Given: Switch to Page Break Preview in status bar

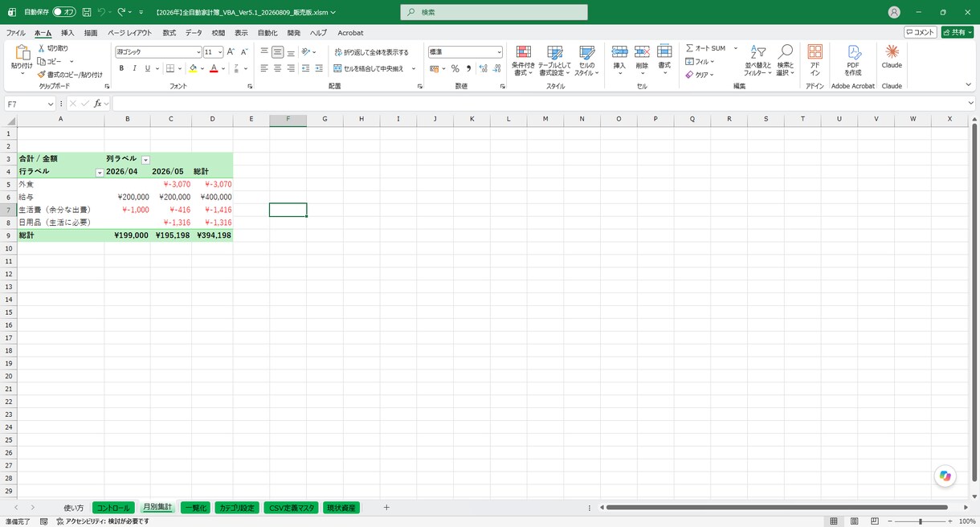Looking at the screenshot, I should click(874, 521).
